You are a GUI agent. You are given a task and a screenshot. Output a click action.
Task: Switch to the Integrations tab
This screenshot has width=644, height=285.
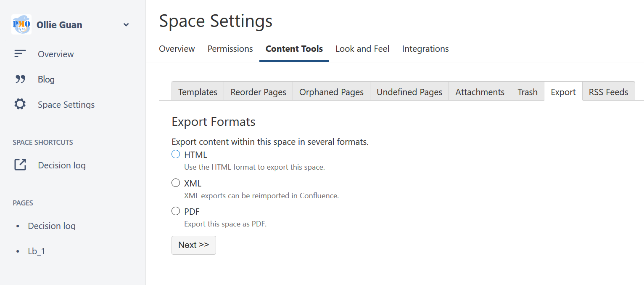(x=425, y=48)
